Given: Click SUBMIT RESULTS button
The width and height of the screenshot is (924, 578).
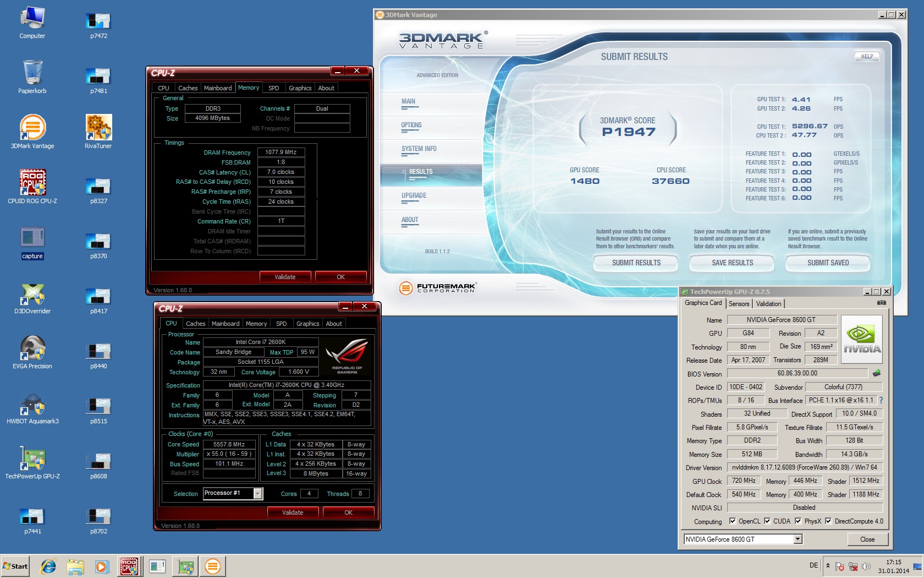Looking at the screenshot, I should click(x=636, y=263).
